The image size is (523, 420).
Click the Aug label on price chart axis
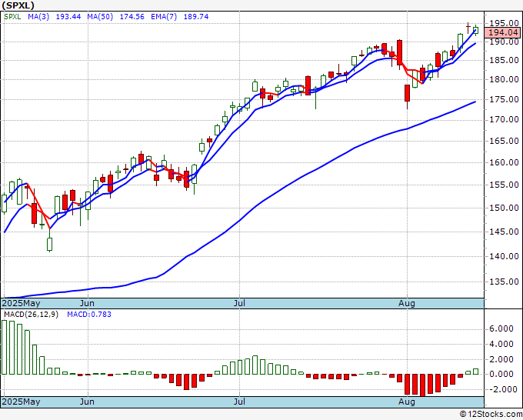407,304
